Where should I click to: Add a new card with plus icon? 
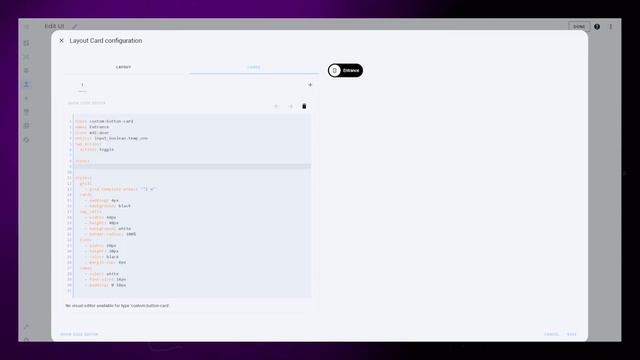310,85
